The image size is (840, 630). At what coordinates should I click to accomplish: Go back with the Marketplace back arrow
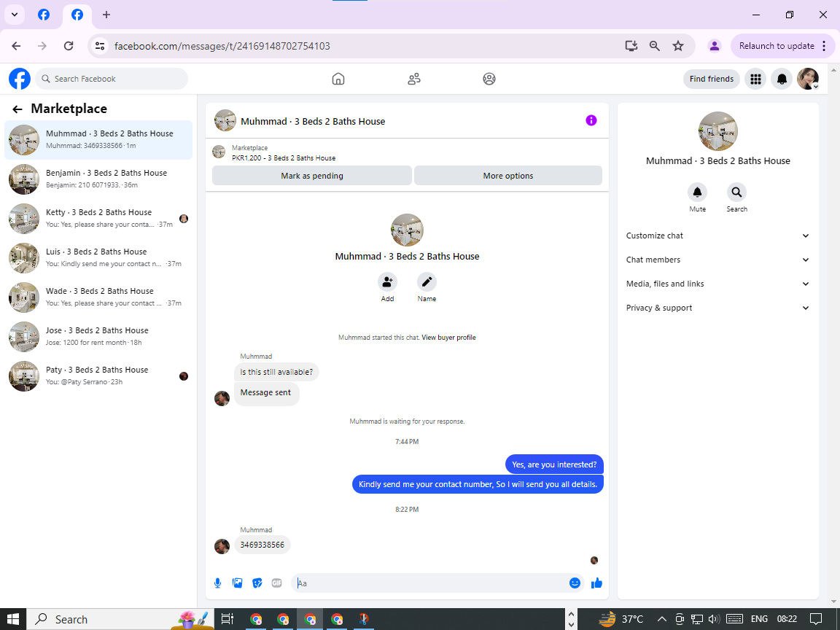coord(17,109)
